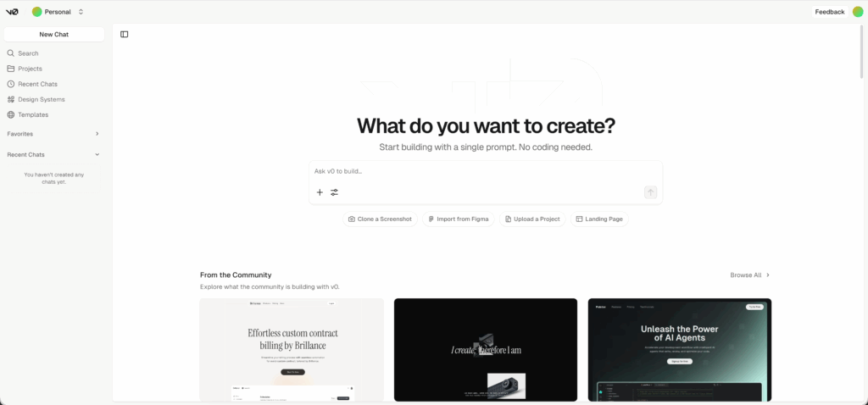868x405 pixels.
Task: Open Projects in the sidebar
Action: coord(30,69)
